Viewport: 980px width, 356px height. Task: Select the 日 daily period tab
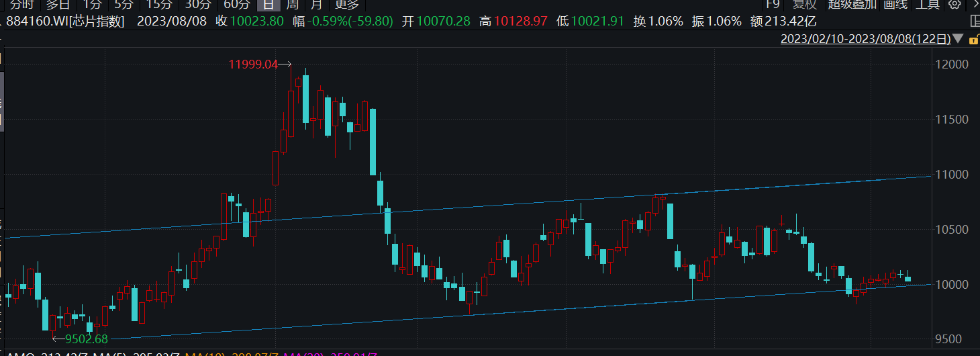269,4
